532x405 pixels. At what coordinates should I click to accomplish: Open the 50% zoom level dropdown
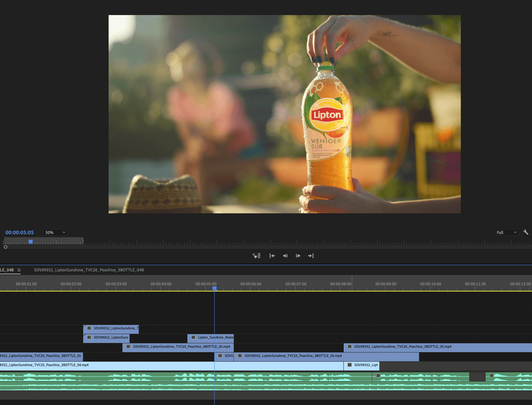tap(55, 232)
